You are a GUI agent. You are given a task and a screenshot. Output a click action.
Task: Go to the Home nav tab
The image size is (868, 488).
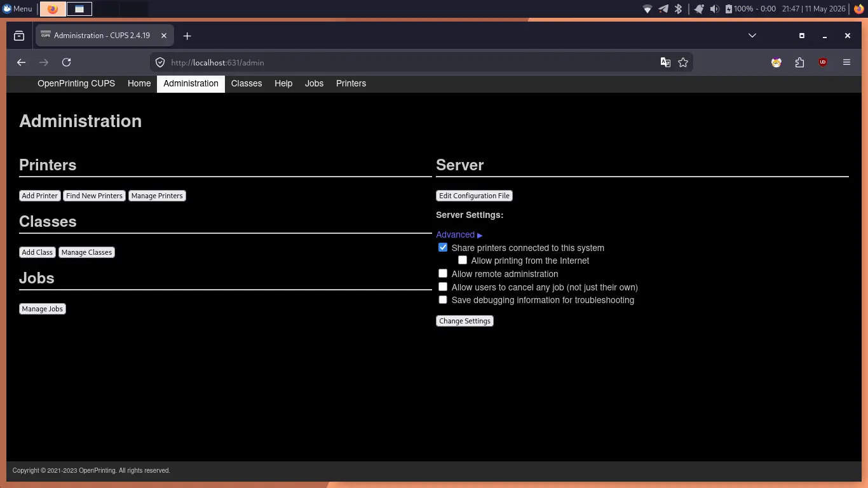(139, 84)
